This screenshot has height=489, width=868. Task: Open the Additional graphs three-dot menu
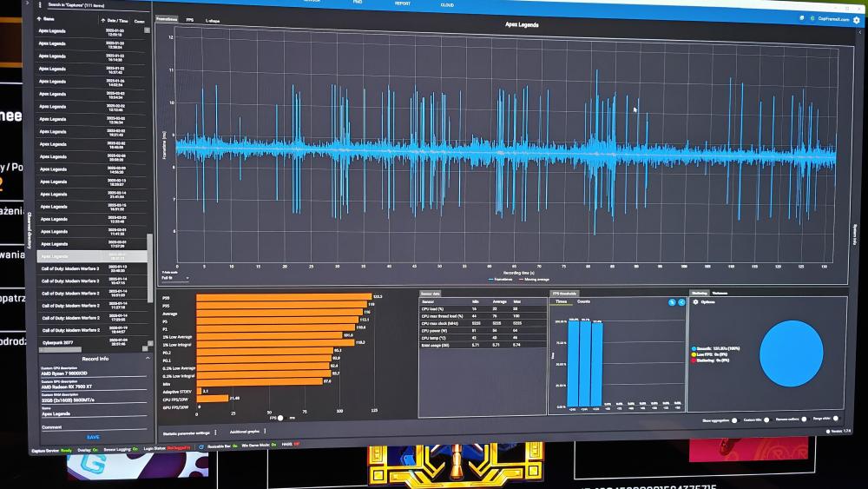pyautogui.click(x=265, y=431)
